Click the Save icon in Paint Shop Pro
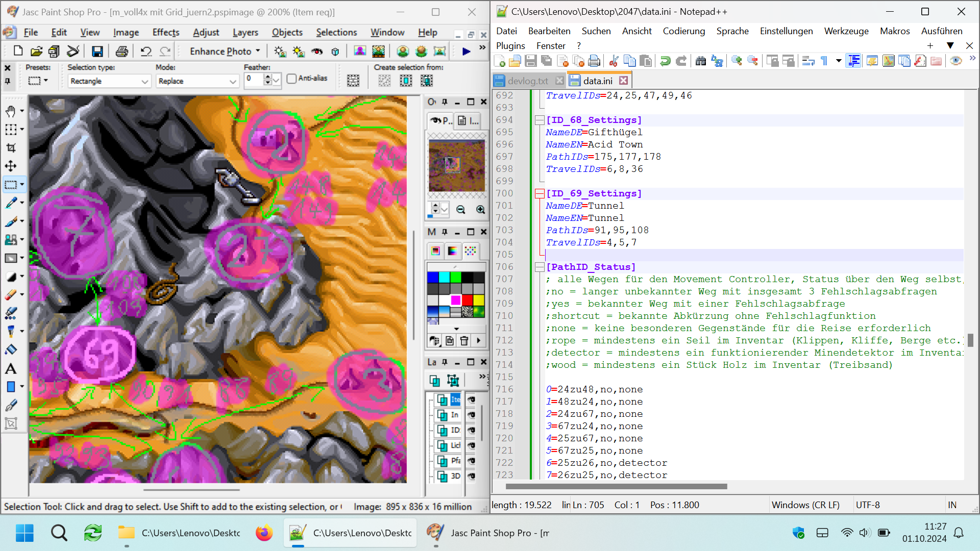 tap(97, 51)
